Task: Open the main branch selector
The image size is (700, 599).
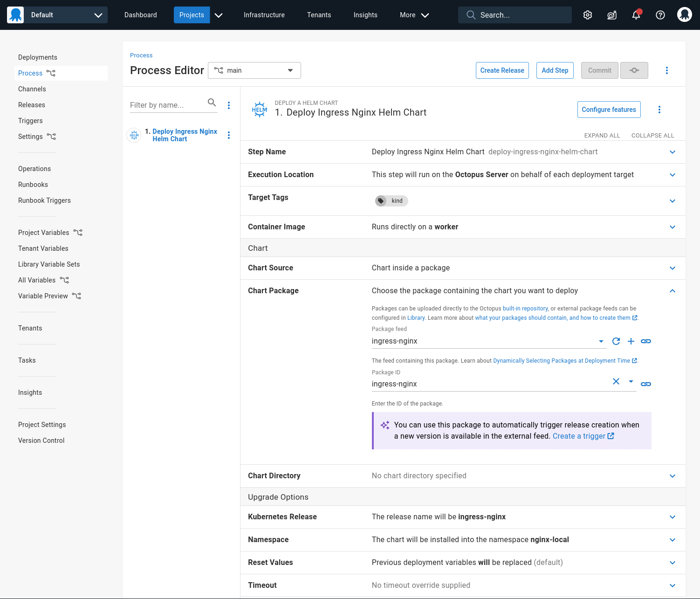Action: 254,70
